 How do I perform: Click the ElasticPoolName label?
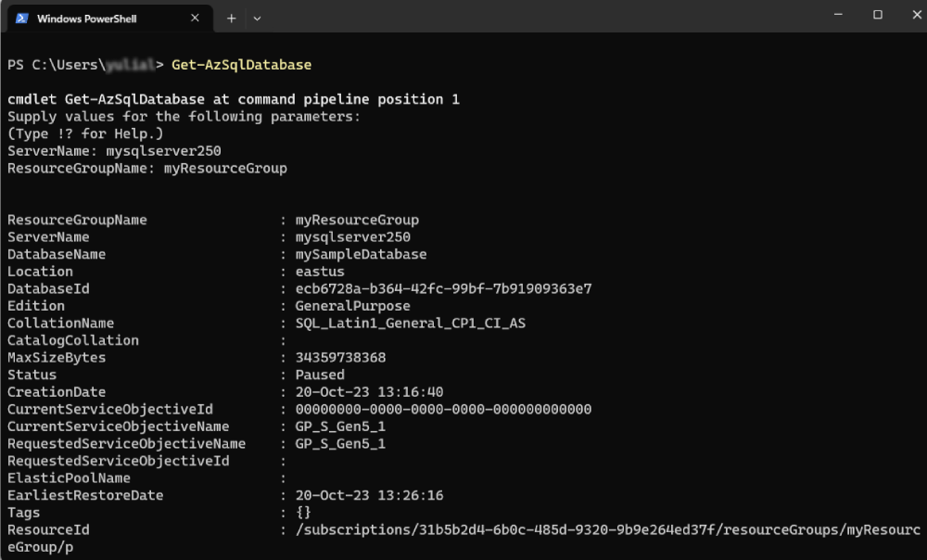(x=69, y=477)
